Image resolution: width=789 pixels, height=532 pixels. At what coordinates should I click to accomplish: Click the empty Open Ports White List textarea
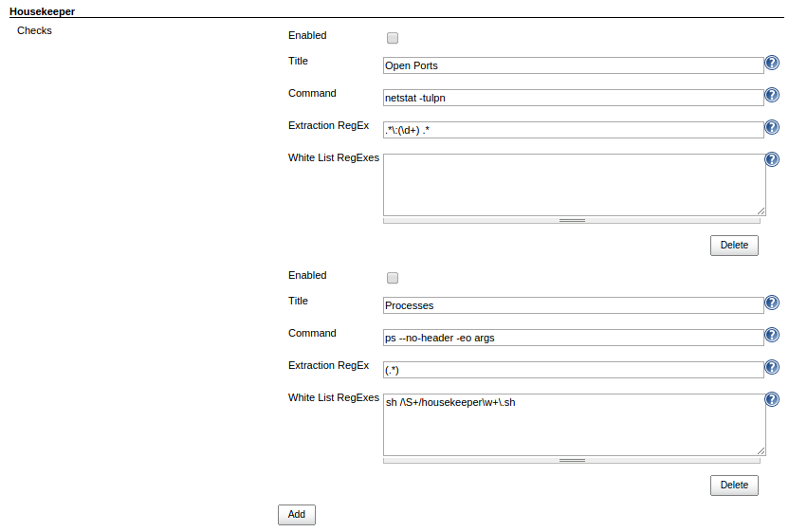click(x=574, y=185)
